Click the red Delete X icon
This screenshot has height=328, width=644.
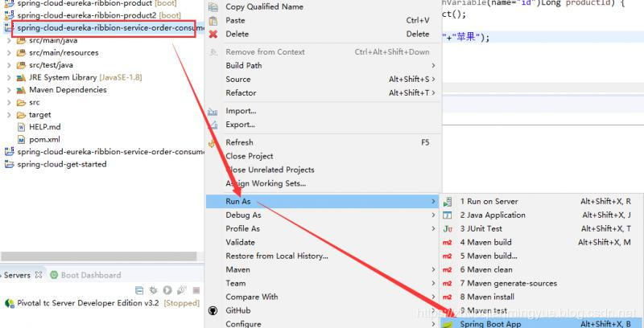click(x=213, y=34)
